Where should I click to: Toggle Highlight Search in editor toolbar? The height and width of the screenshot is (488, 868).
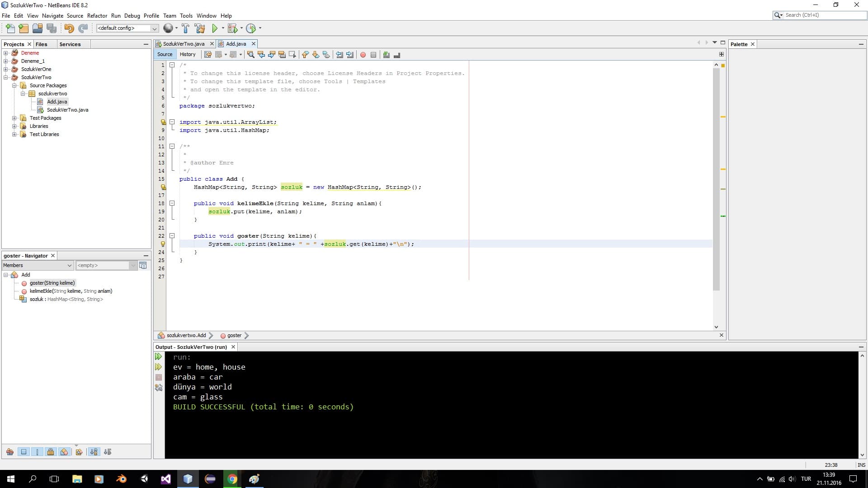(x=282, y=55)
